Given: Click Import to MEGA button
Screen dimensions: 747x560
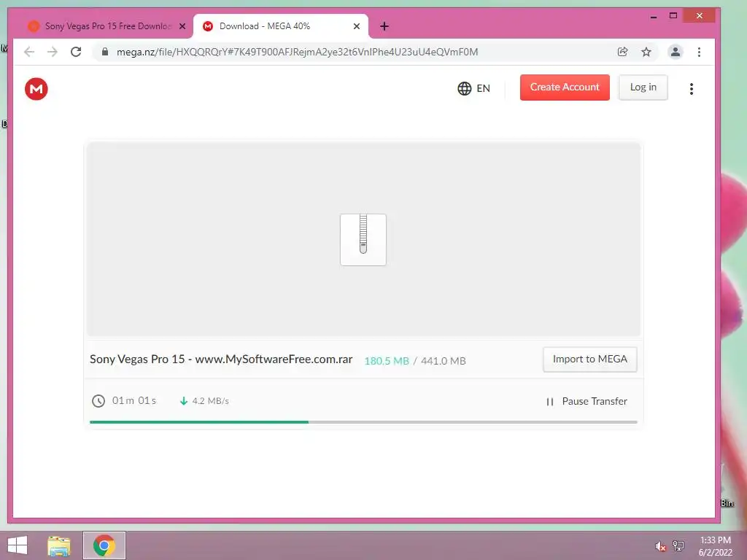Looking at the screenshot, I should coord(589,359).
